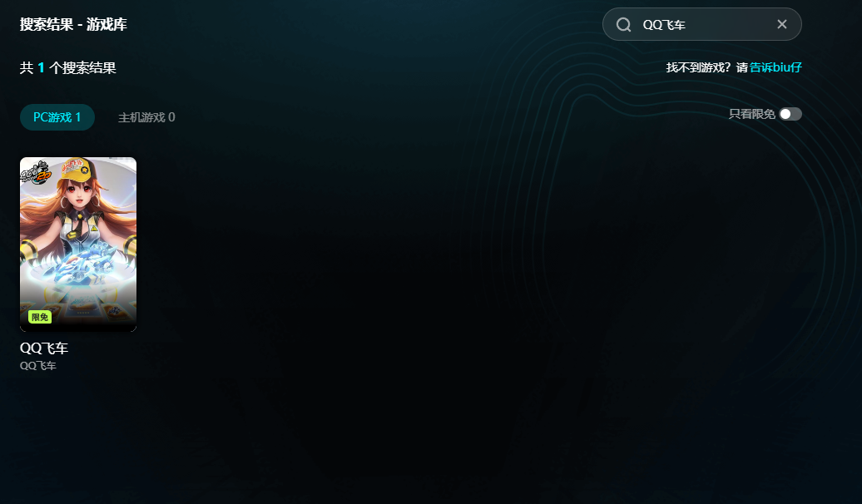862x504 pixels.
Task: Click the 限免 badge on cover
Action: [40, 317]
